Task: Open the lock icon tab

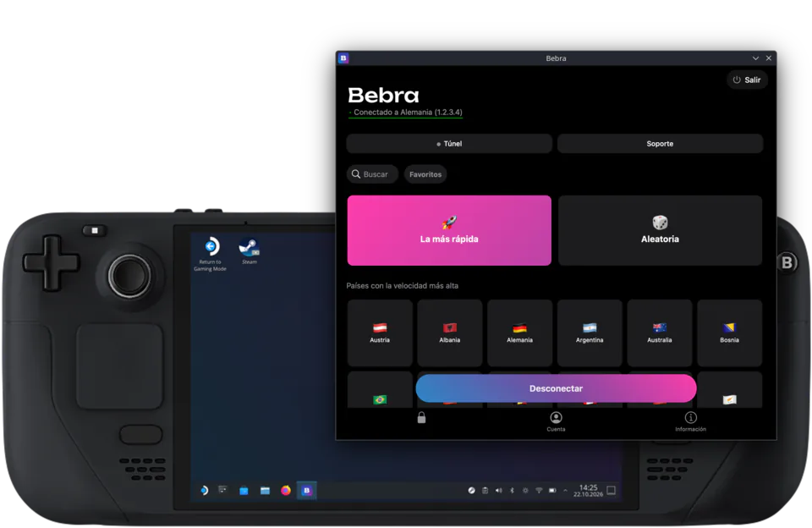Action: (421, 418)
